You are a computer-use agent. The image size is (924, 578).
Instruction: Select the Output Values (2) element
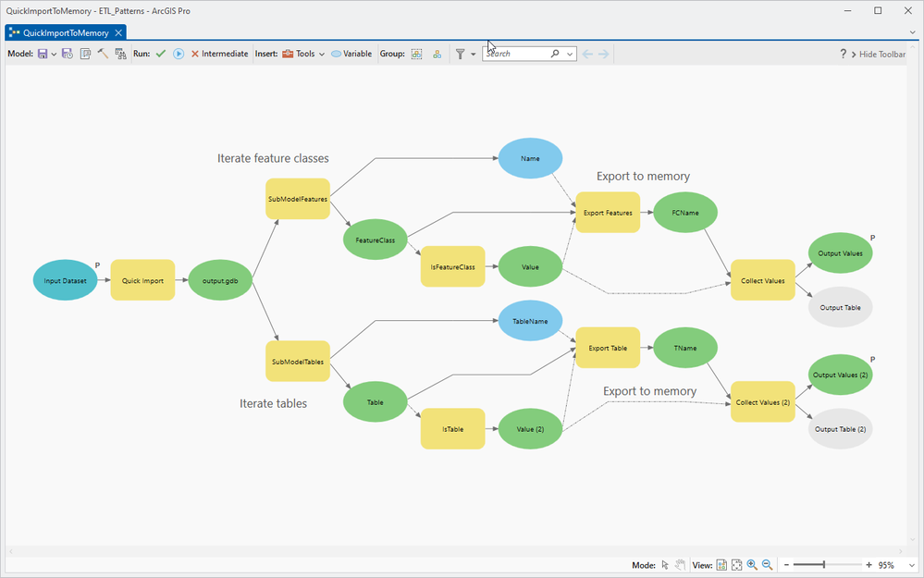[x=841, y=375]
